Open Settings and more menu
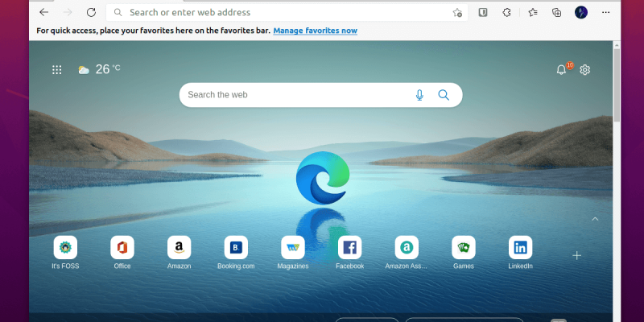The width and height of the screenshot is (644, 322). 606,12
